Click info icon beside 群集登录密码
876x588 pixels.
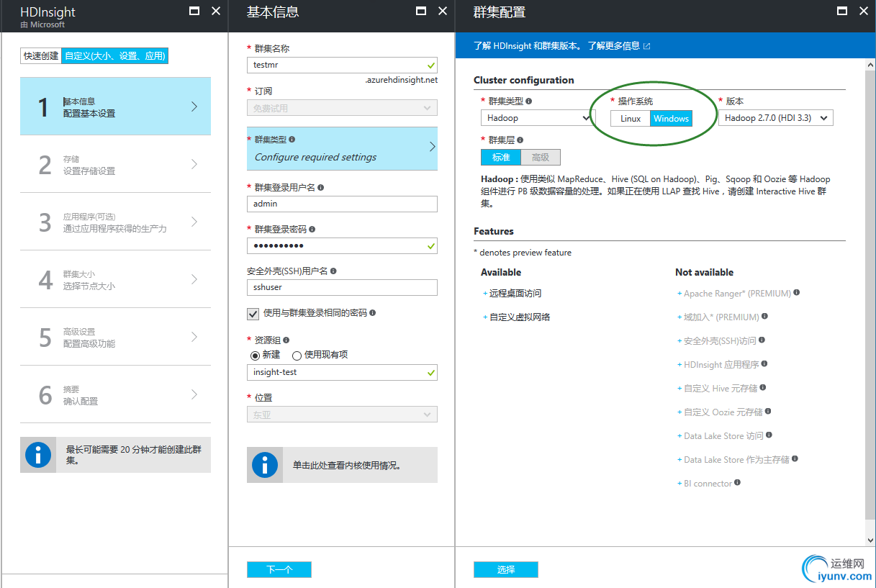pos(312,229)
